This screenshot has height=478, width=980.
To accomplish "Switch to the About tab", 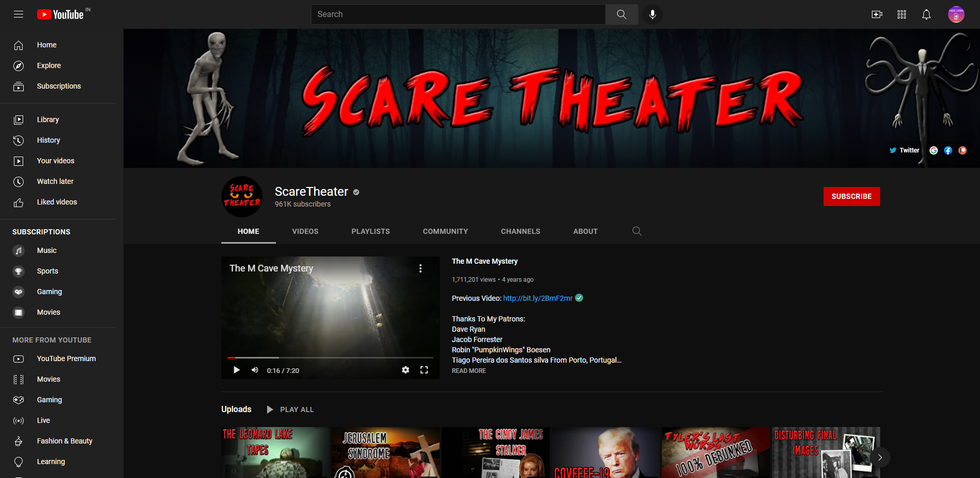I will (586, 231).
